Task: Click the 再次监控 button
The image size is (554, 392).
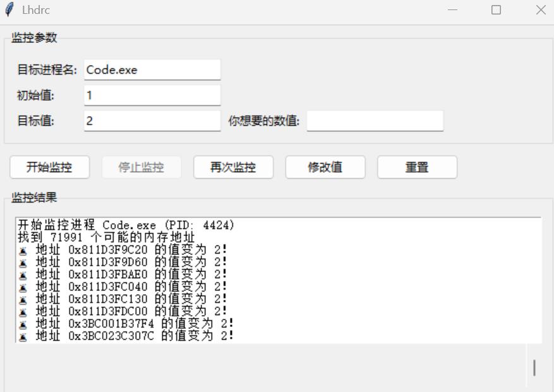Action: click(x=232, y=167)
